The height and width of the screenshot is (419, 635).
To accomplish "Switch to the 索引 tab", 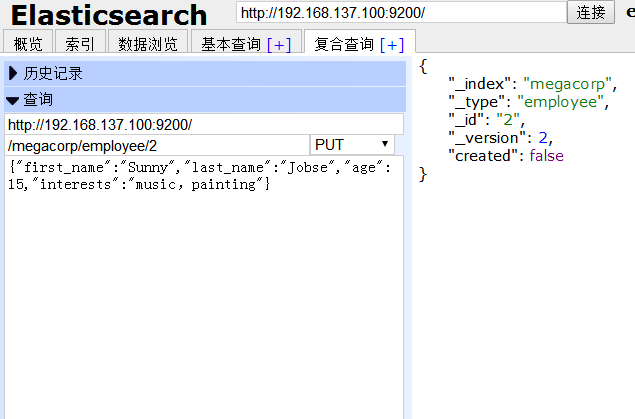I will click(80, 43).
